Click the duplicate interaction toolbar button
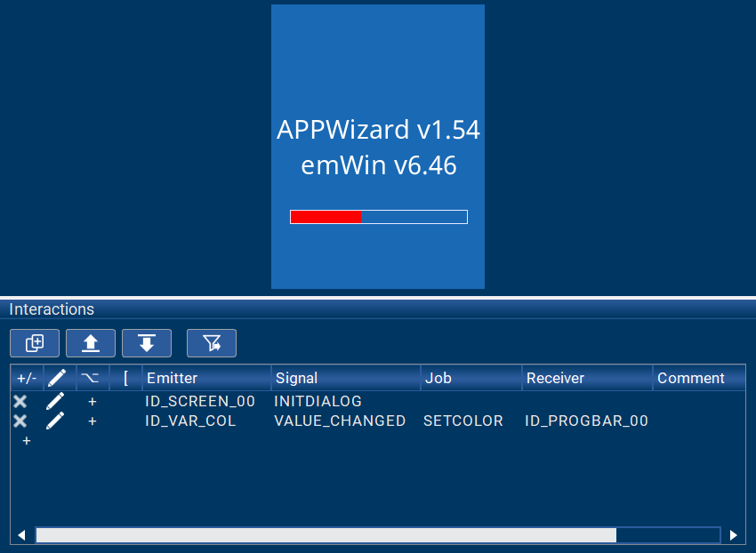Image resolution: width=756 pixels, height=553 pixels. pos(35,343)
